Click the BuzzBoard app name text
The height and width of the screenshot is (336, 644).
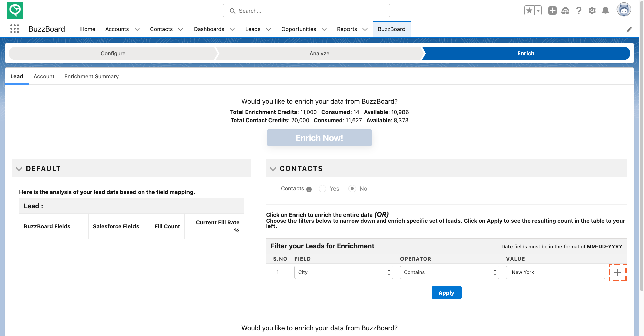pyautogui.click(x=47, y=29)
